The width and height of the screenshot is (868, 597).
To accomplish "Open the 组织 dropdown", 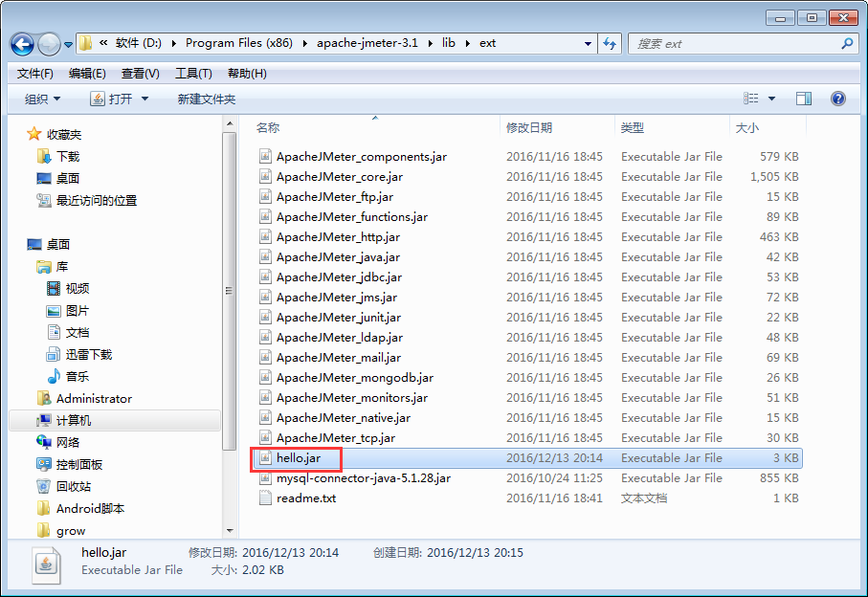I will click(43, 99).
